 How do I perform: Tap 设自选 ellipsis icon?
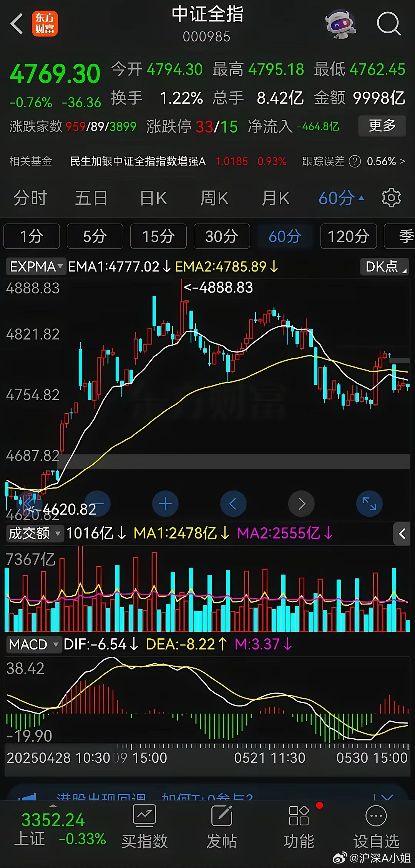376,815
